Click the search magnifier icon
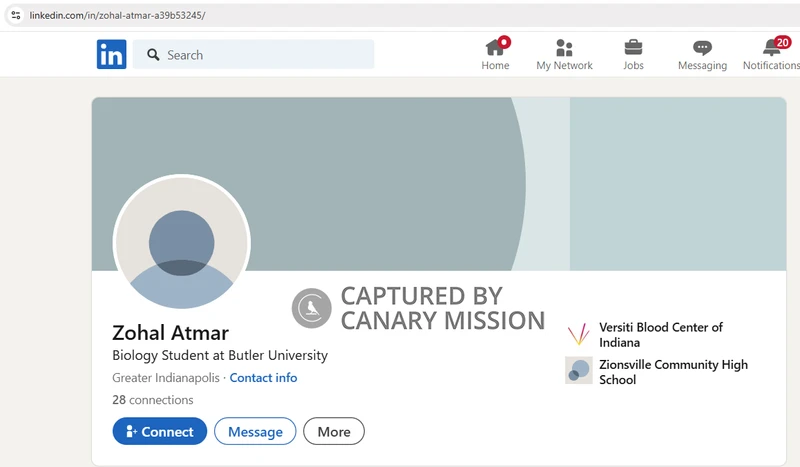 coord(153,55)
